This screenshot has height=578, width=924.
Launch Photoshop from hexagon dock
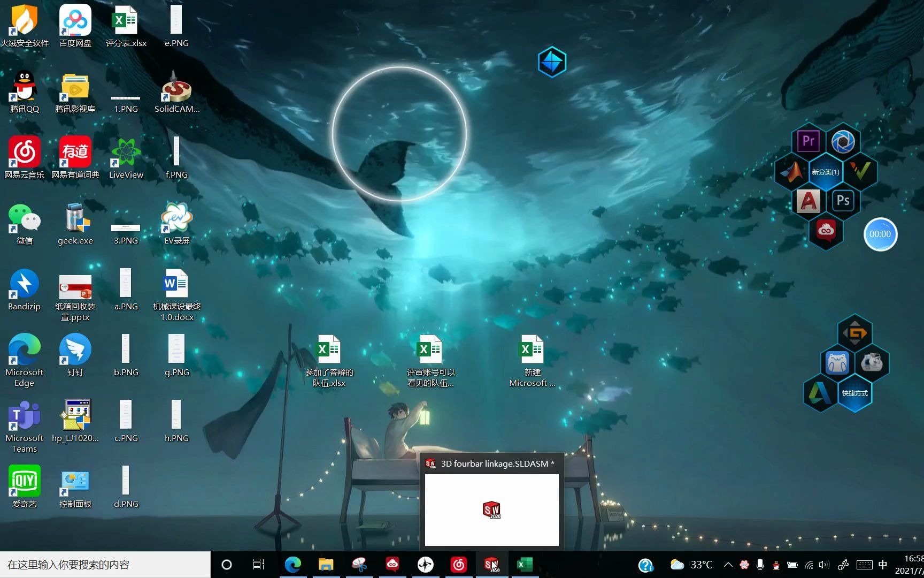[843, 201]
